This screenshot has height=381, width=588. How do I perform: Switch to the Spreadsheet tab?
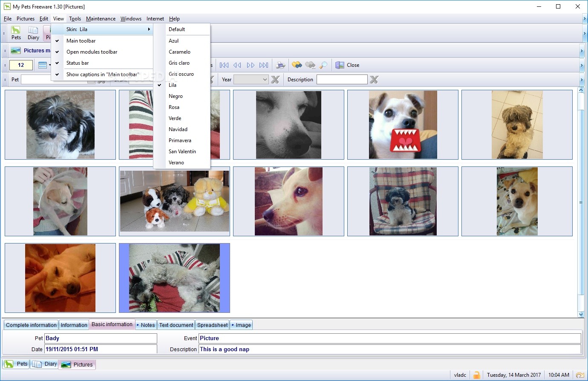[212, 325]
